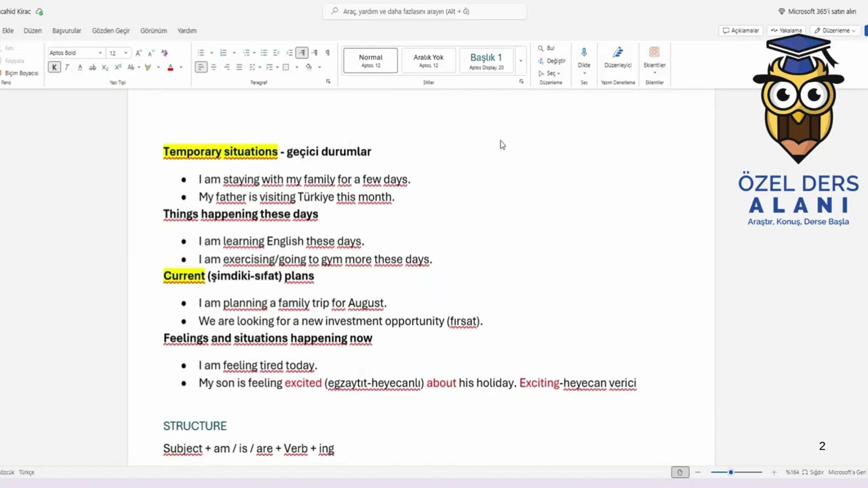
Task: Toggle bold (K) formatting
Action: pos(54,67)
